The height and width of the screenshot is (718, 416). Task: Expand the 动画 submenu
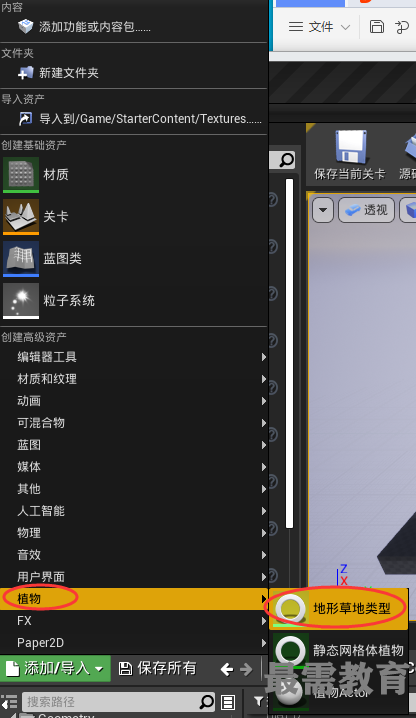click(134, 401)
